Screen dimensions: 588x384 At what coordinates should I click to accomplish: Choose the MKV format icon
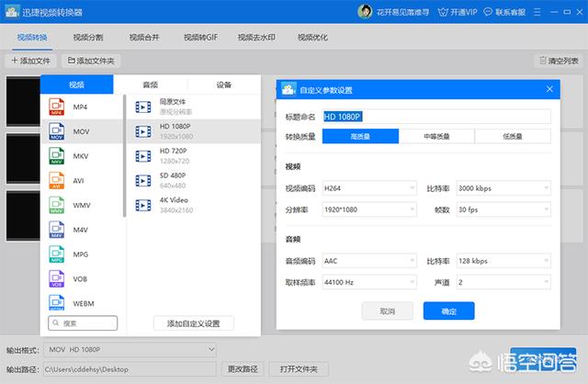(x=55, y=157)
